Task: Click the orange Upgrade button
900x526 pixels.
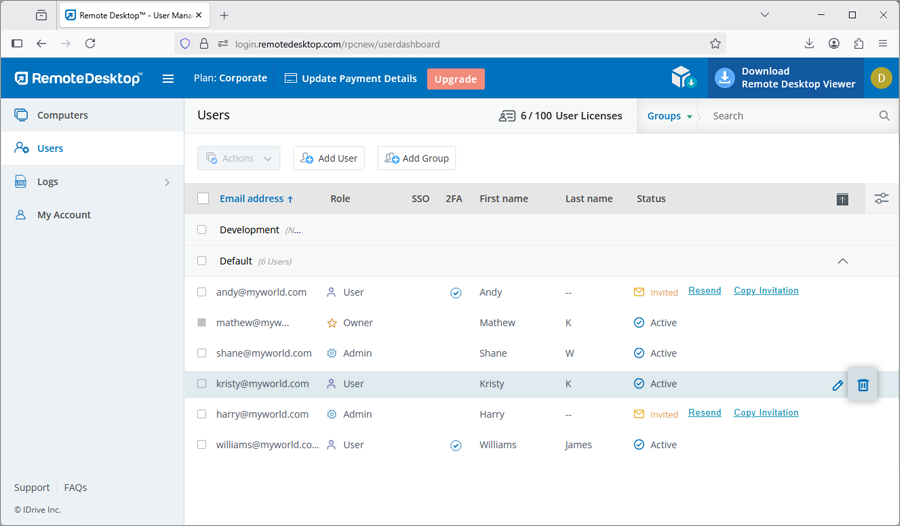Action: (x=455, y=79)
